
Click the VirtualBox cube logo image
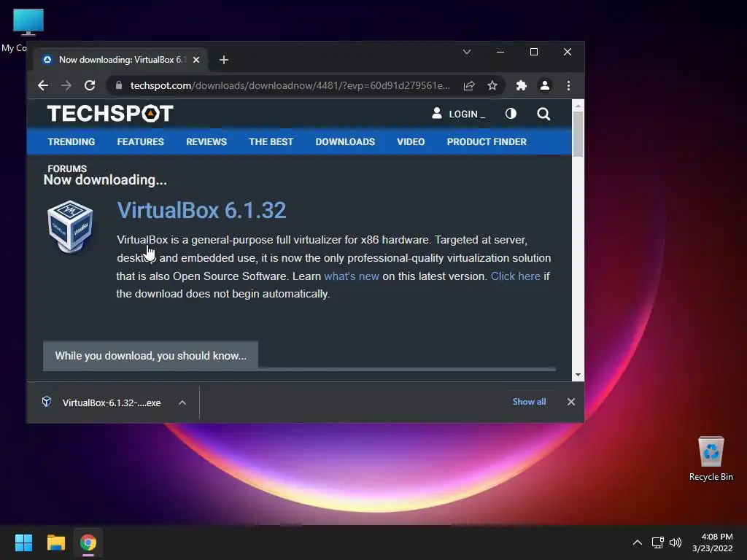click(70, 227)
